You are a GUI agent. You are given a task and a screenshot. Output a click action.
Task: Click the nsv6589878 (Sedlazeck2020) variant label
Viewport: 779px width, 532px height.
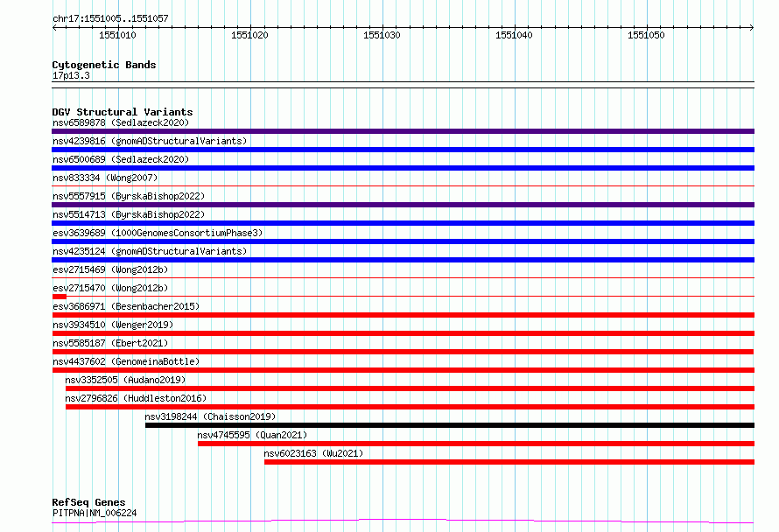pos(121,122)
